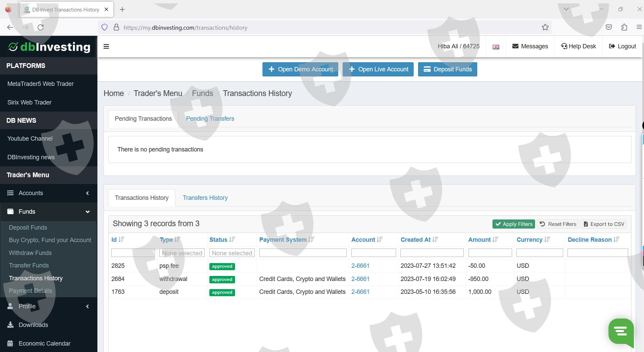Sort by Amount column sort icon

coord(496,240)
